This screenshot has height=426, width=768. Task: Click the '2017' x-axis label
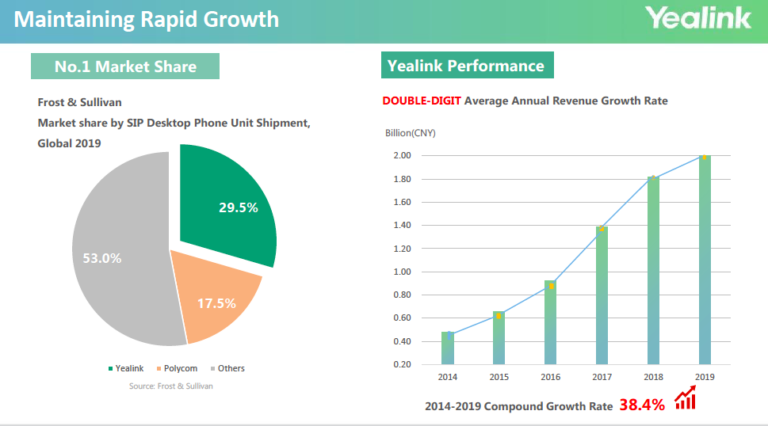602,377
